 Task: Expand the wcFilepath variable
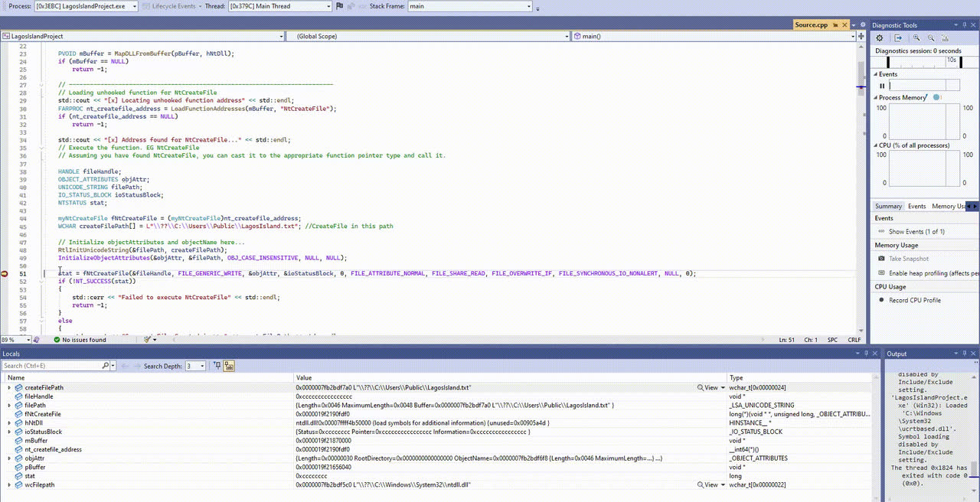[9, 485]
